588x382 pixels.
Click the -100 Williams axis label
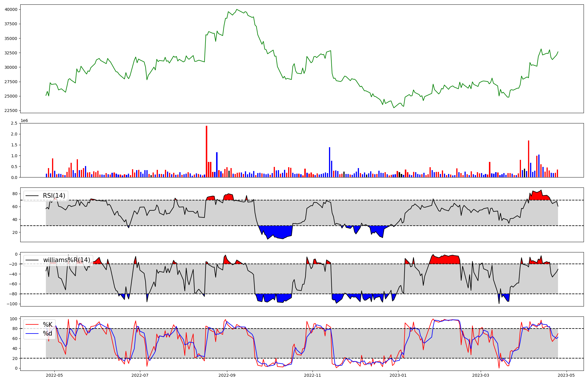click(12, 304)
